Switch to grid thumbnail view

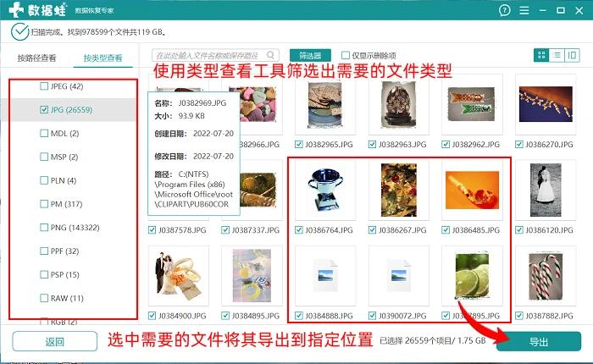[541, 55]
